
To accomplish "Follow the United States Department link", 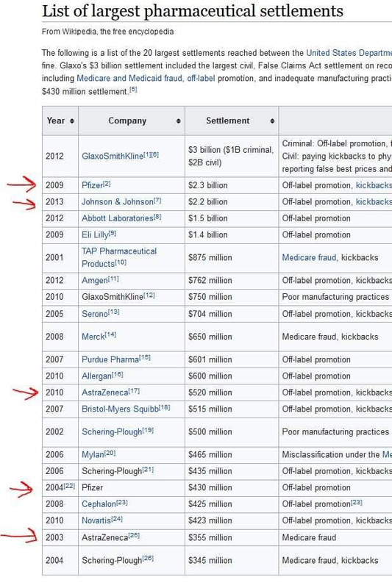I will [349, 53].
